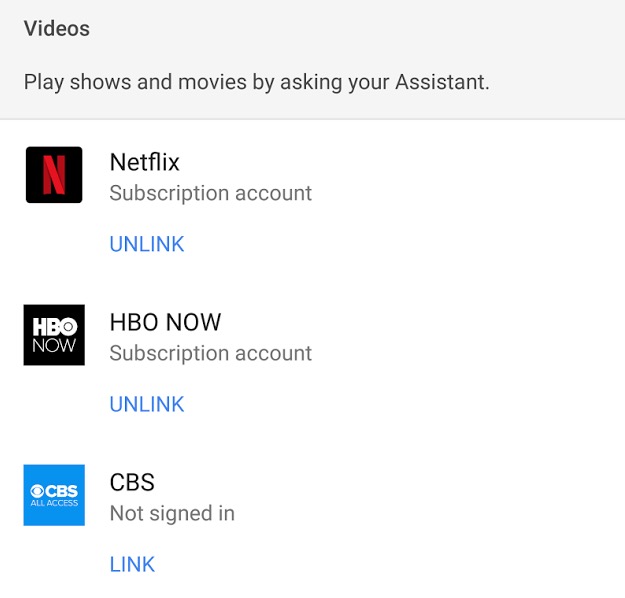Click 'Play shows and movies' description text
The image size is (625, 598).
coord(256,82)
